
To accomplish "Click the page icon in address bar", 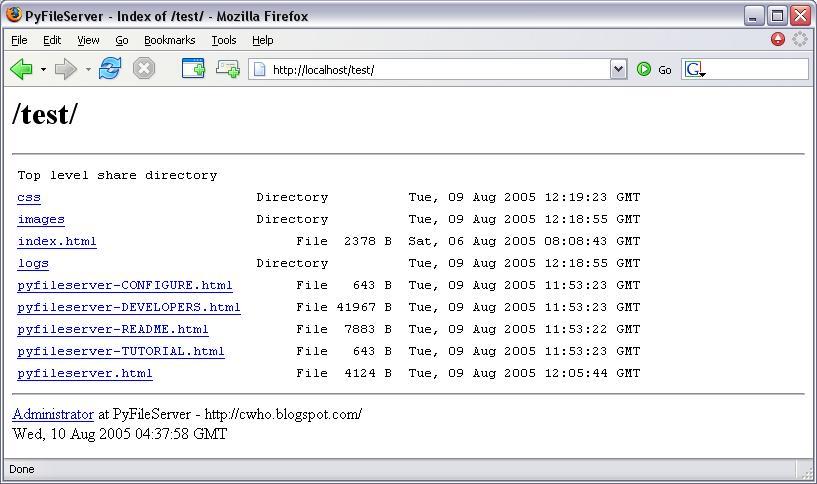I will 259,69.
